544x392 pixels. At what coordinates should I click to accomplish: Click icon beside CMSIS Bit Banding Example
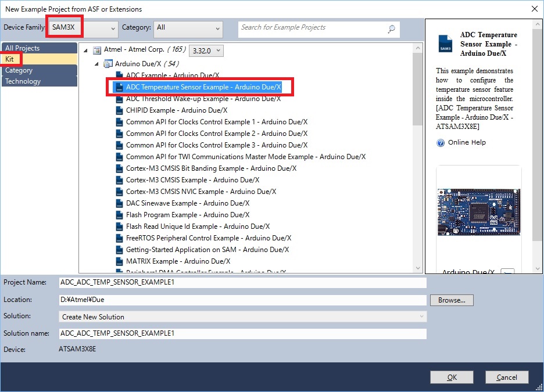pyautogui.click(x=119, y=169)
